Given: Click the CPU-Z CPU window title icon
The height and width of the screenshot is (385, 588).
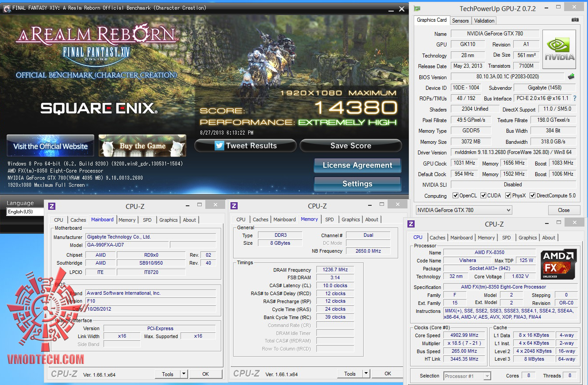Looking at the screenshot, I should click(x=411, y=224).
